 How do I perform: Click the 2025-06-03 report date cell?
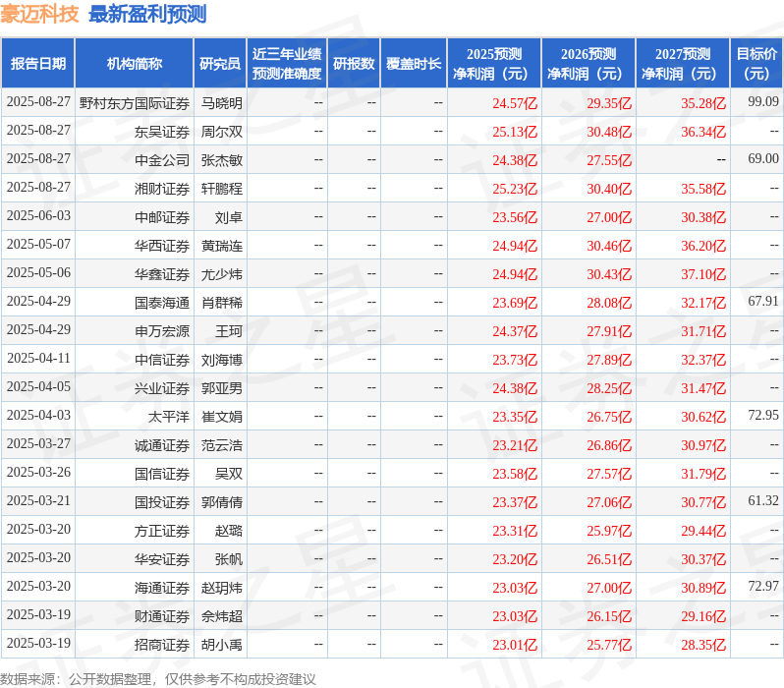(38, 215)
